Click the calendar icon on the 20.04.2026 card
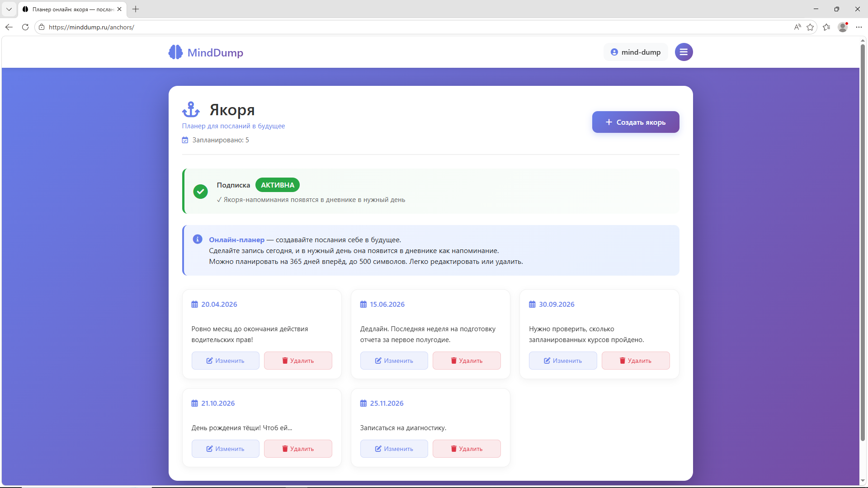This screenshot has height=488, width=868. coord(195,304)
